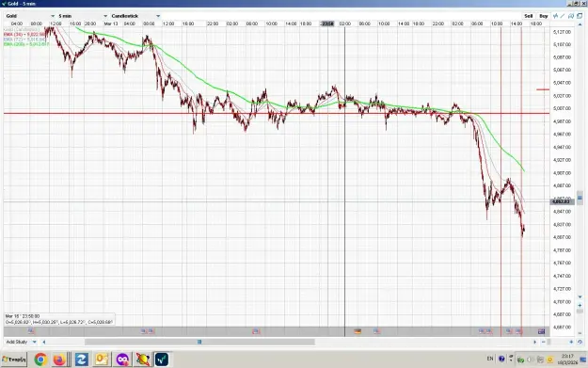Click the 5,127.00 price axis label

(562, 32)
